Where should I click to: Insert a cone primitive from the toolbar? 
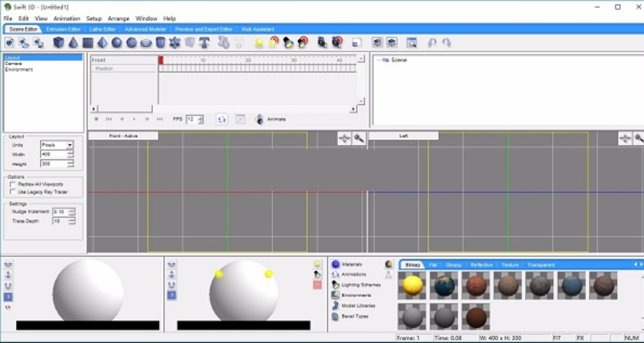[x=73, y=43]
